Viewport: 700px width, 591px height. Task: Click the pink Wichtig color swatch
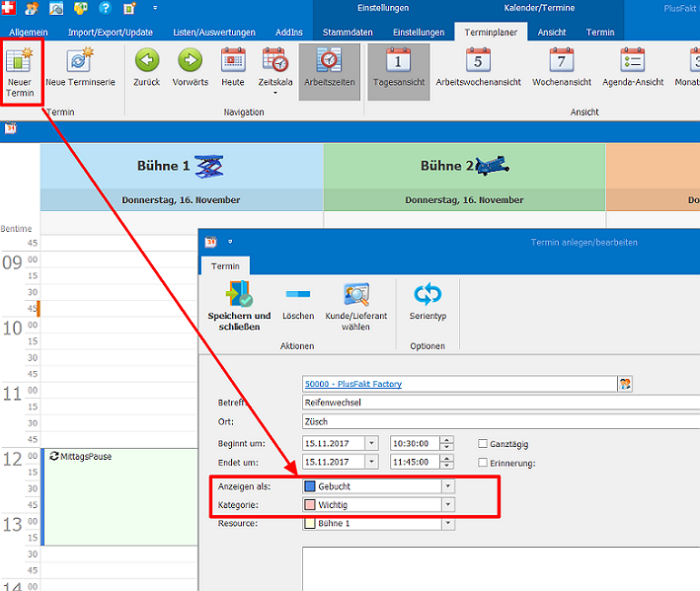pos(310,505)
